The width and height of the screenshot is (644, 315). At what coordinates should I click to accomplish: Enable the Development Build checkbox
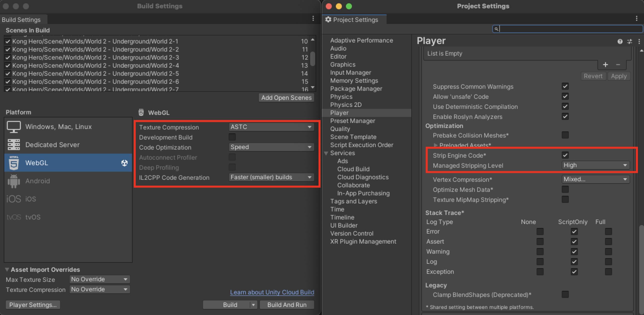232,137
